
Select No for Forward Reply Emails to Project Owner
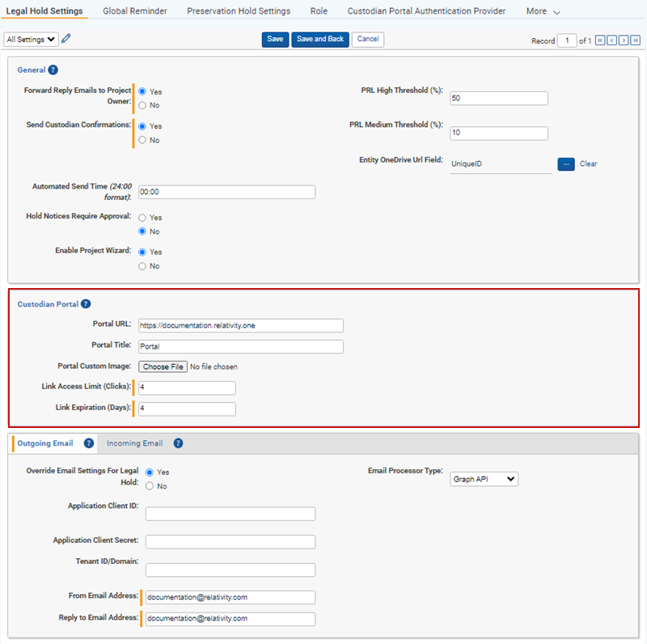(142, 105)
